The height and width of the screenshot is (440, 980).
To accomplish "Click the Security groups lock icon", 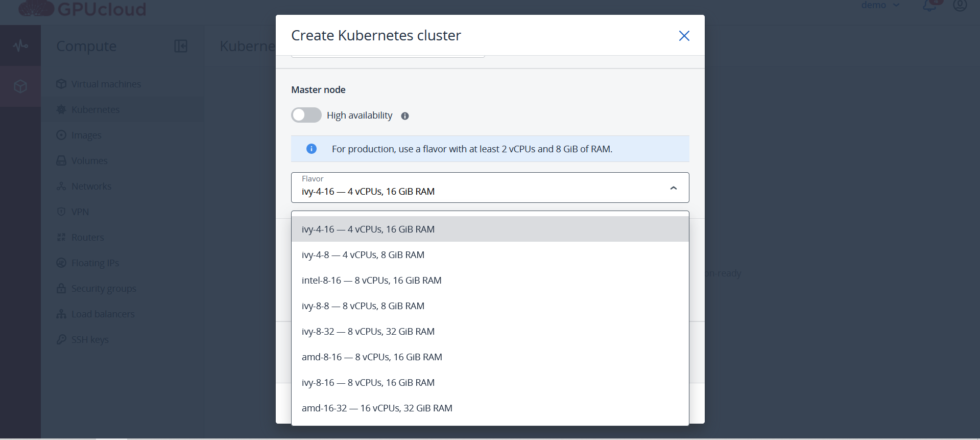I will pos(61,288).
